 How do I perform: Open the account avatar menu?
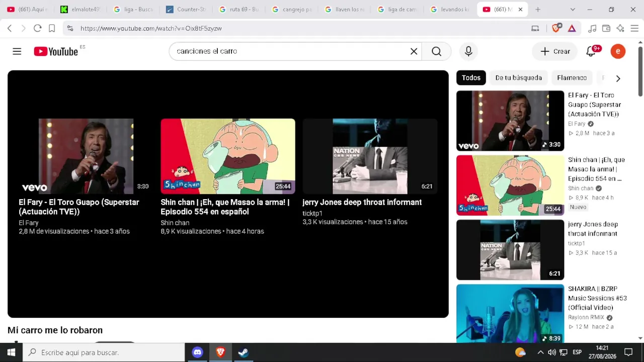pyautogui.click(x=618, y=51)
